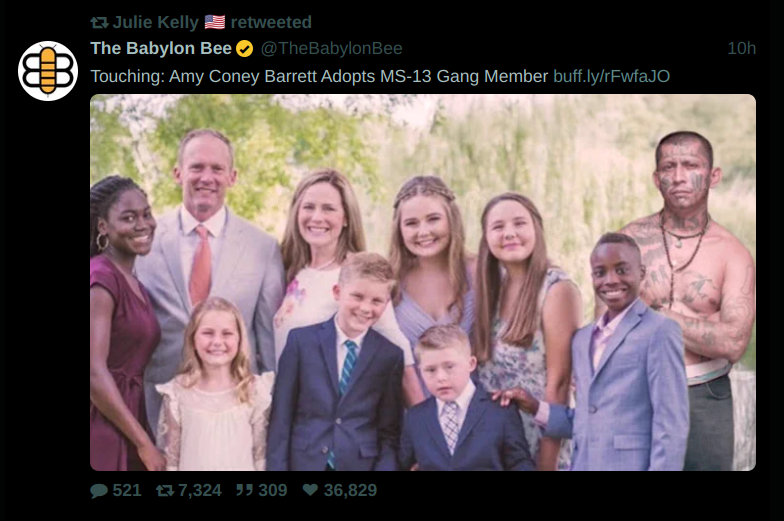Click the "retweeted" label text

click(271, 22)
